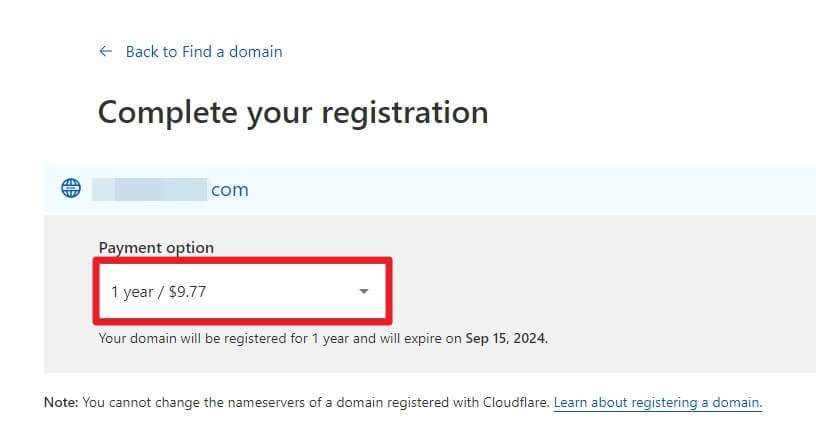Click the word 'registration' in page heading

point(405,113)
